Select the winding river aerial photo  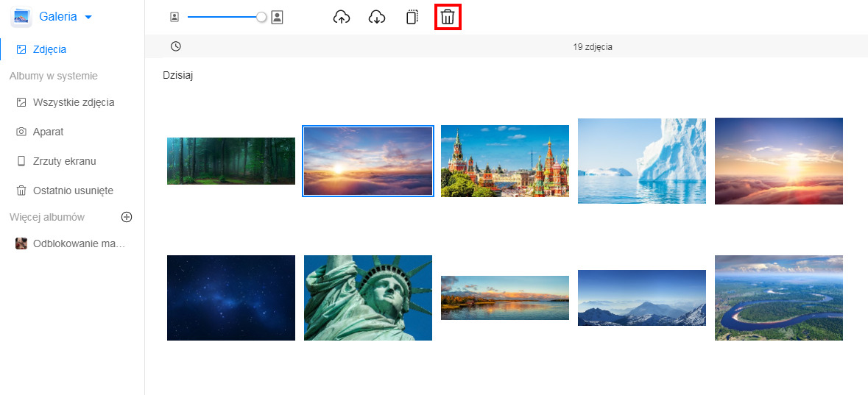tap(779, 298)
